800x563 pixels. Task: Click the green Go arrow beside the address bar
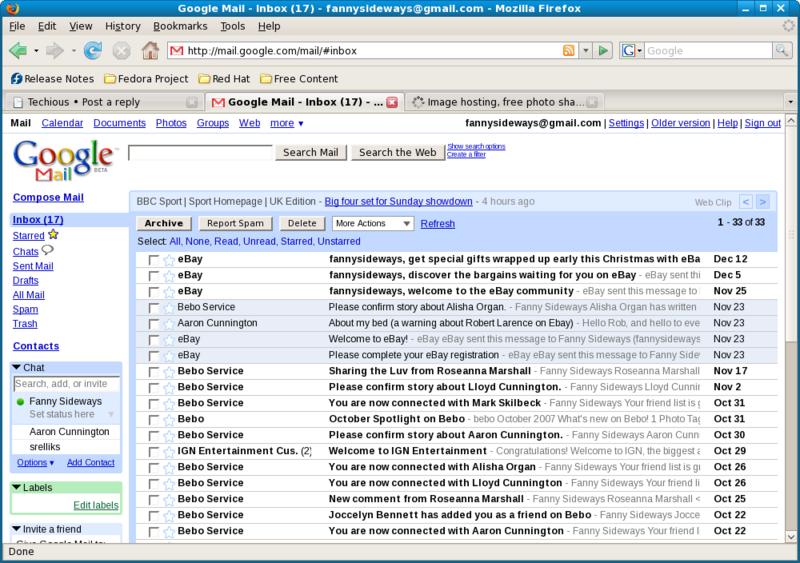click(x=604, y=51)
